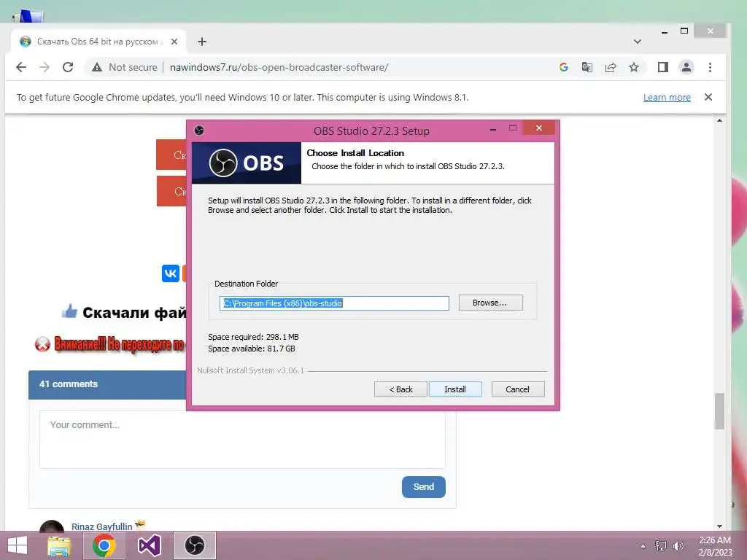747x560 pixels.
Task: Open the tab search chevron
Action: [638, 42]
